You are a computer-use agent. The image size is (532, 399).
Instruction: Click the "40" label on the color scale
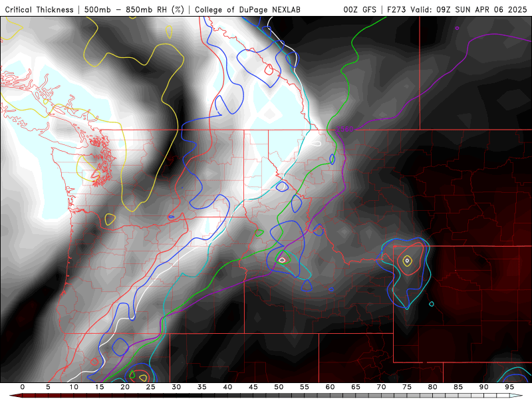(x=227, y=387)
